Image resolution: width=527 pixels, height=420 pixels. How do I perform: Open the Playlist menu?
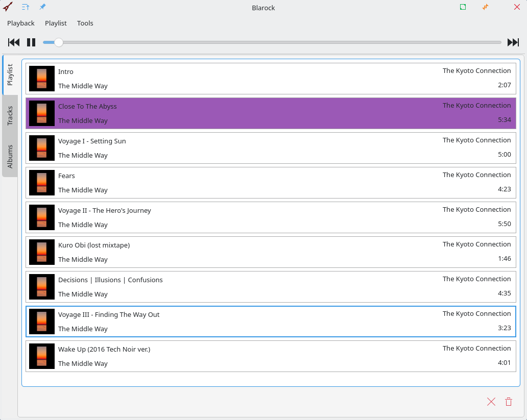point(56,23)
